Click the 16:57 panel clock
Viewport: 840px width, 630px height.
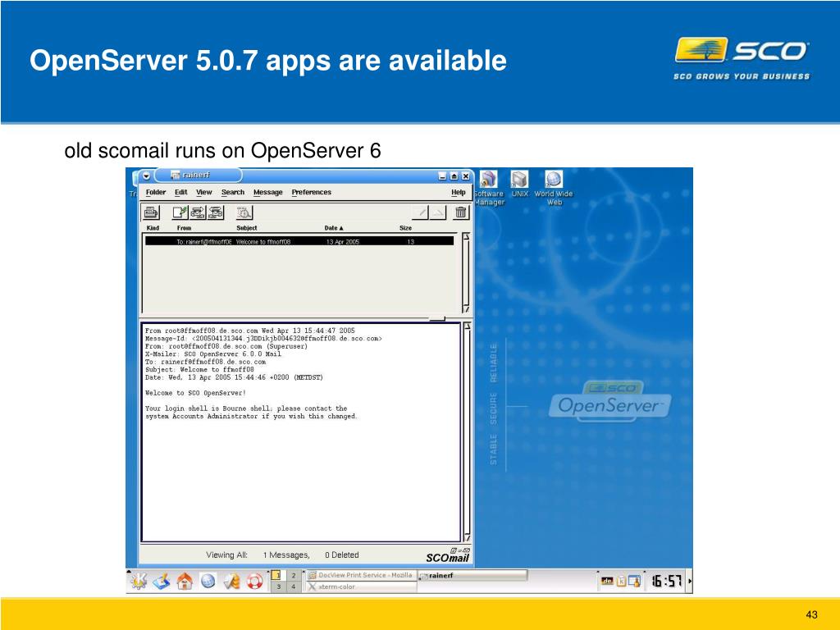[666, 581]
